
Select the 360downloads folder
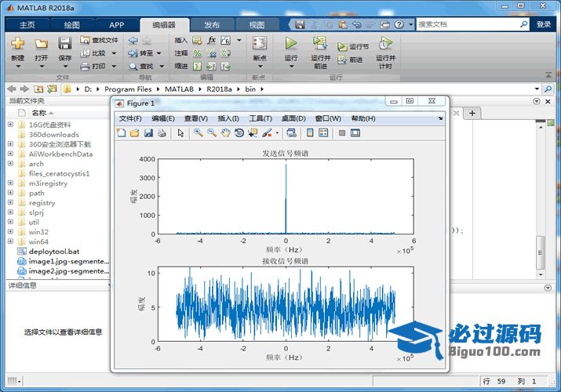pyautogui.click(x=53, y=134)
